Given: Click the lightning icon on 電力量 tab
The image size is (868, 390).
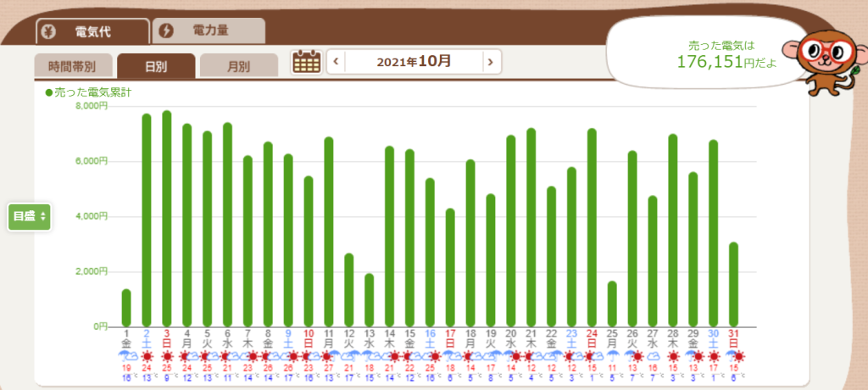Looking at the screenshot, I should (167, 31).
